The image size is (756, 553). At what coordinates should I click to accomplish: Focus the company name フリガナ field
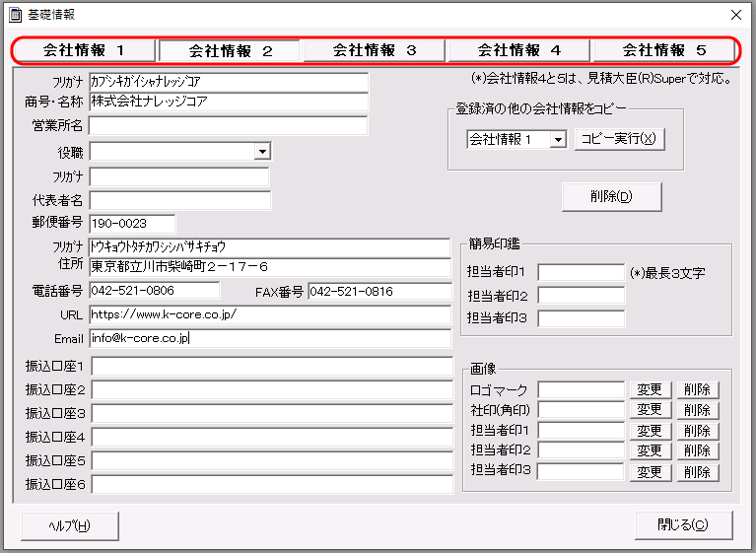pos(229,82)
